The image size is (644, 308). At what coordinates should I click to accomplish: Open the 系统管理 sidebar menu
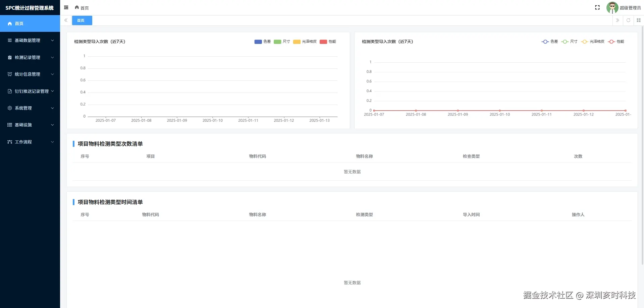(x=30, y=108)
